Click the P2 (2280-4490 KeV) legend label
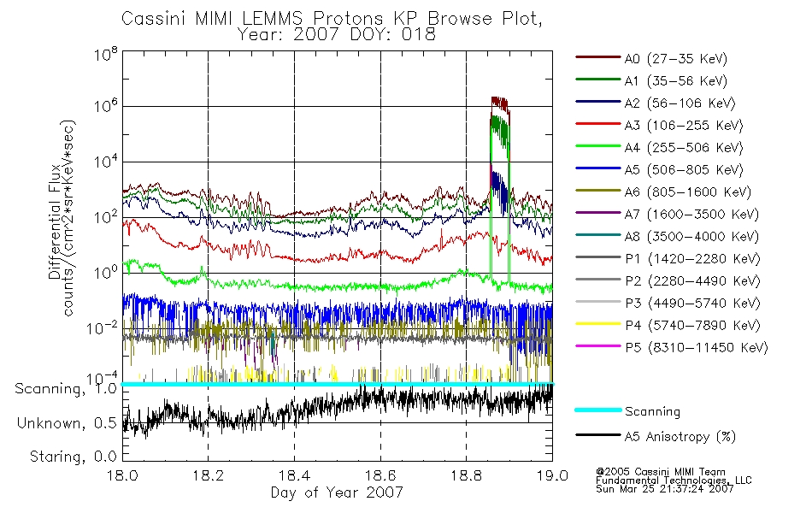Image resolution: width=812 pixels, height=513 pixels. (692, 280)
